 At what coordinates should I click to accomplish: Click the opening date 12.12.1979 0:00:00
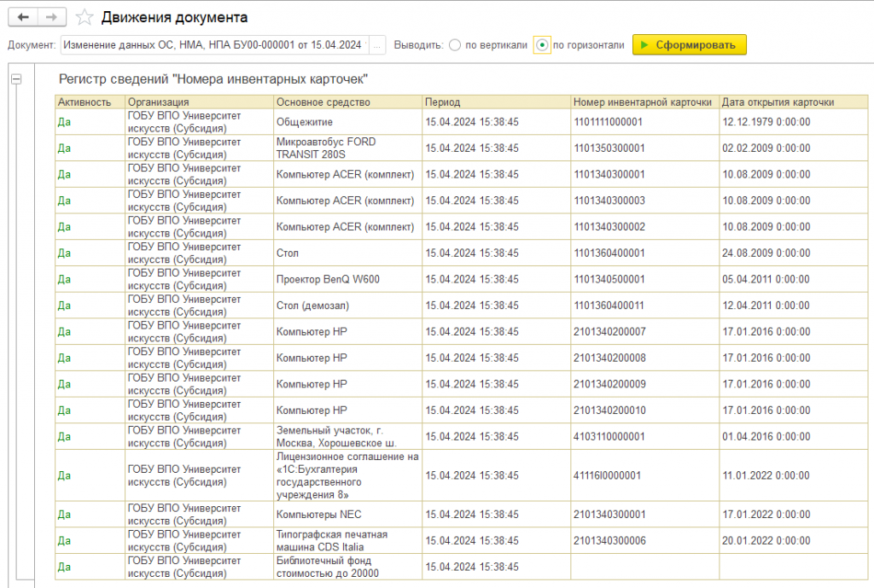click(x=794, y=122)
